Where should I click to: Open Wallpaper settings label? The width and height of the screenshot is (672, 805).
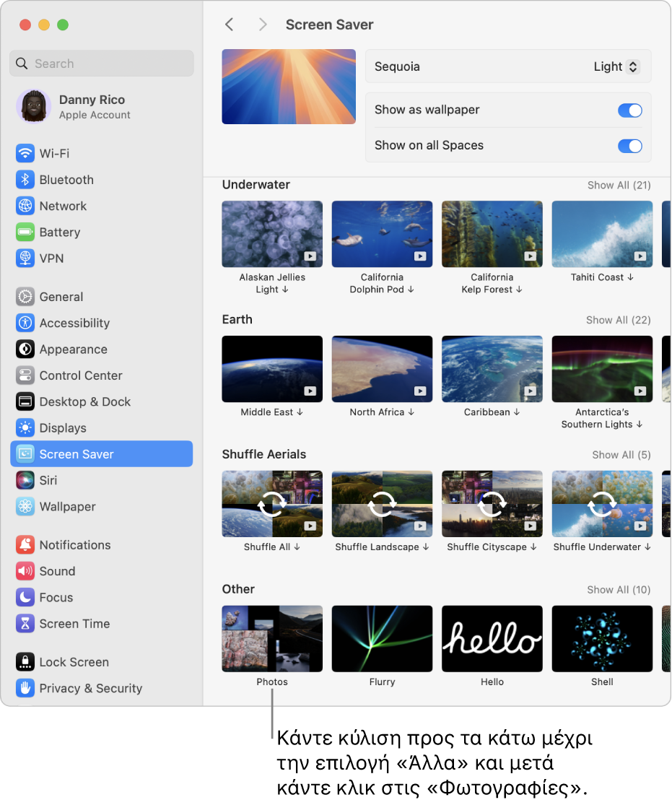click(x=67, y=506)
